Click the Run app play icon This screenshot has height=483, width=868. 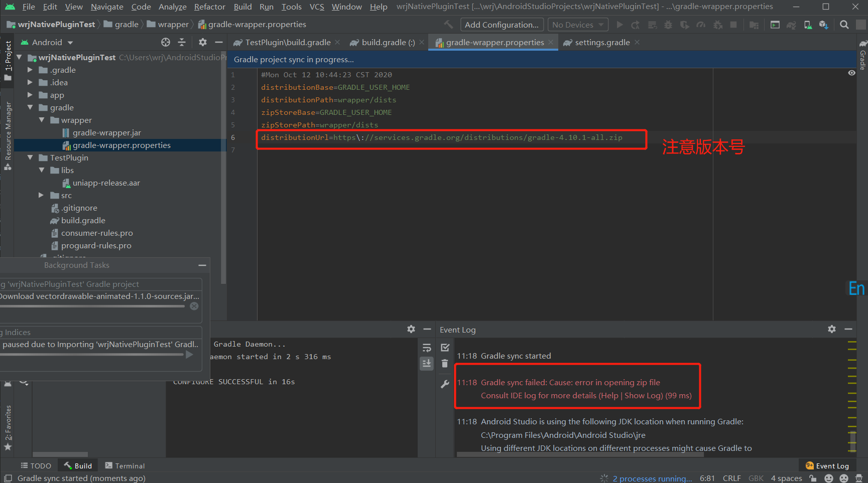point(620,25)
